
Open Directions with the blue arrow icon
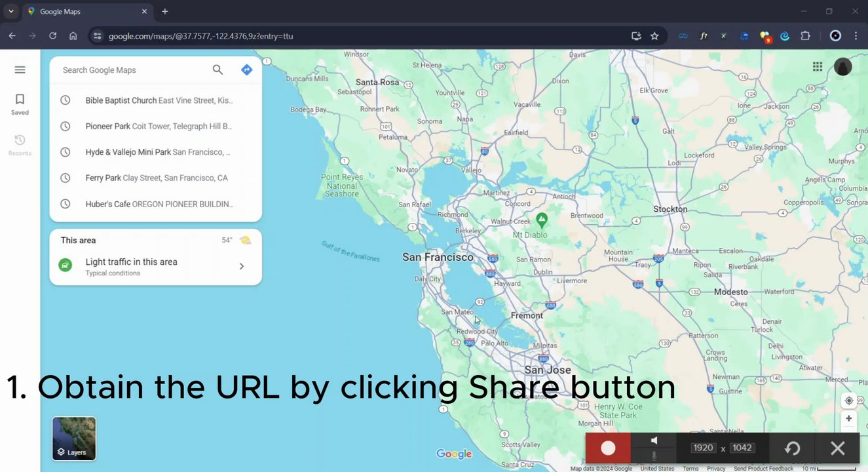pos(246,70)
